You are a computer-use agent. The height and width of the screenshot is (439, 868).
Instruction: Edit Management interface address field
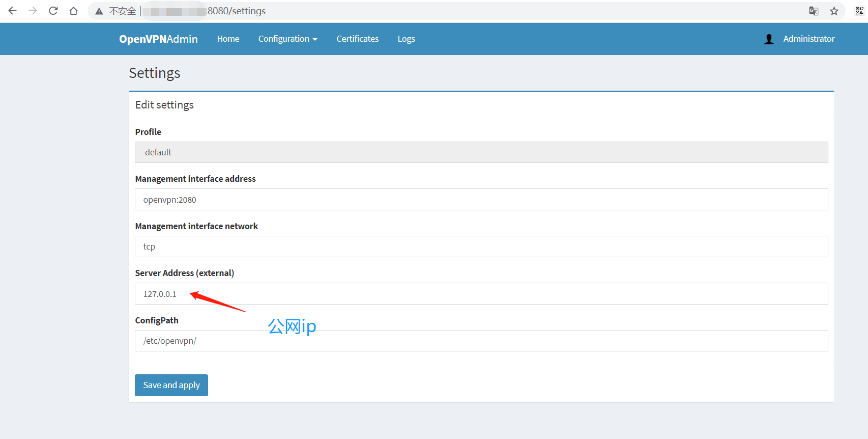click(x=481, y=200)
